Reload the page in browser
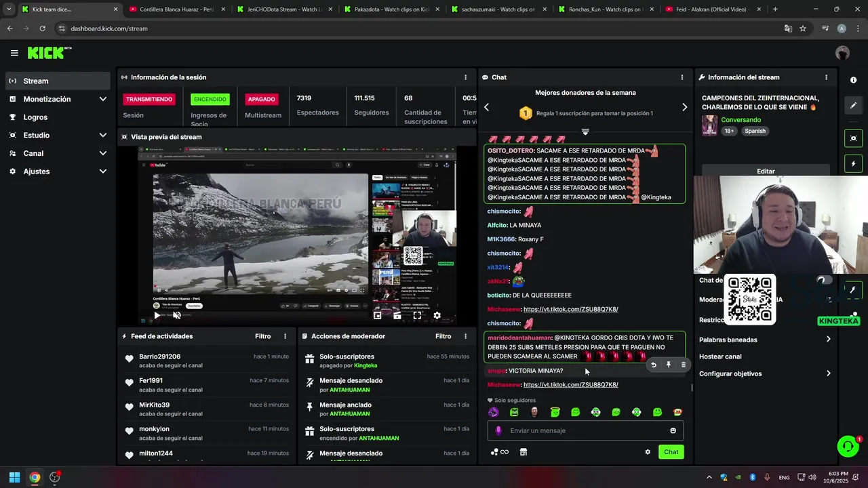 (x=42, y=28)
